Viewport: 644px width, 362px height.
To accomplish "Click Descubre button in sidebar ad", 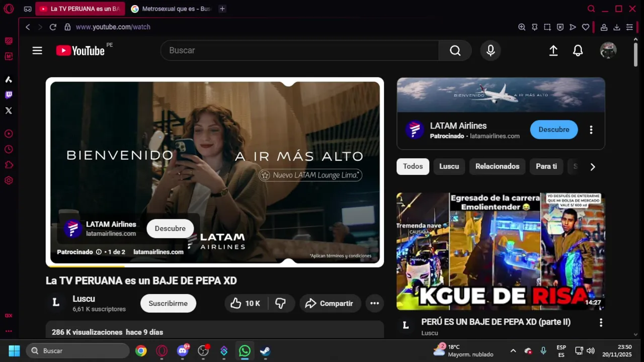I will 554,130.
